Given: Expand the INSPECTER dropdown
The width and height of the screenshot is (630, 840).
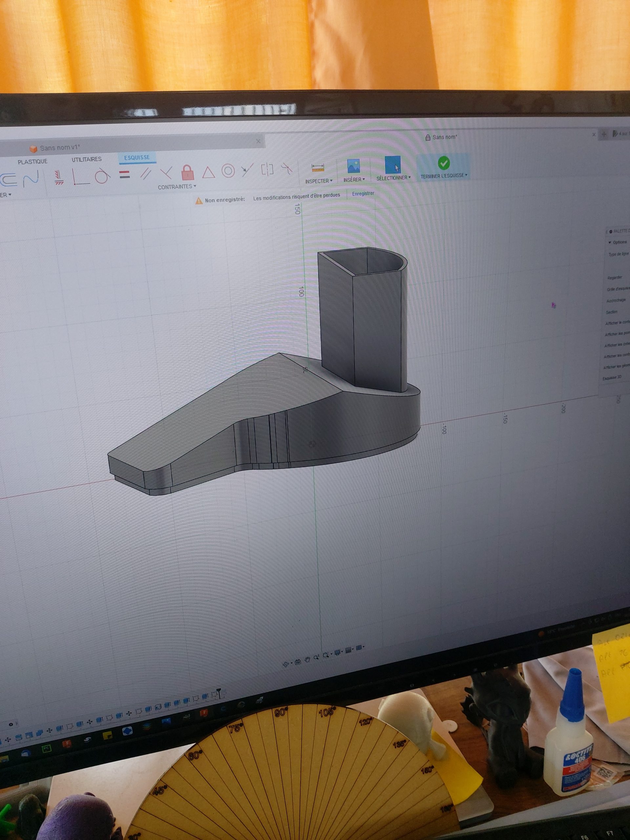Looking at the screenshot, I should tap(319, 181).
